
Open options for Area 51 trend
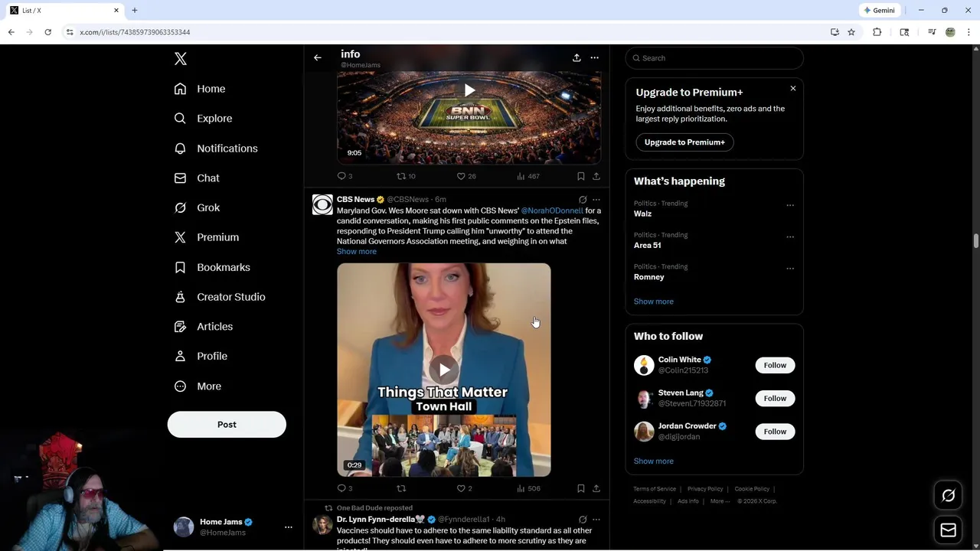point(790,236)
